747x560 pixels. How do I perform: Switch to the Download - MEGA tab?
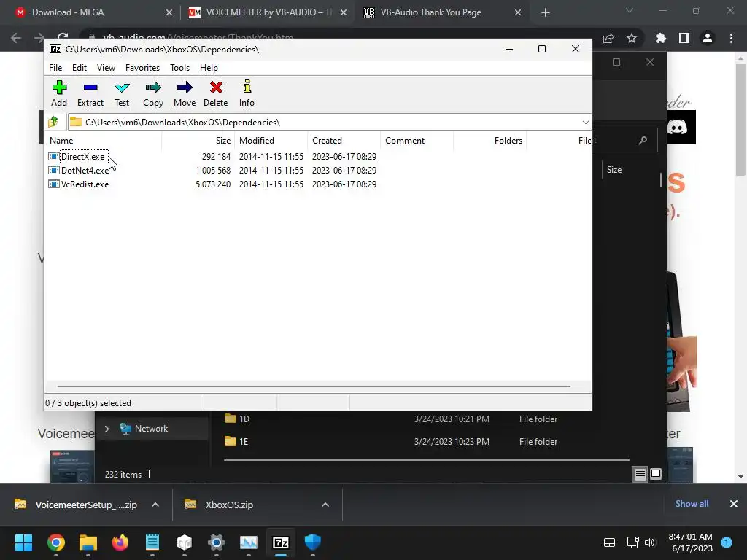(91, 12)
